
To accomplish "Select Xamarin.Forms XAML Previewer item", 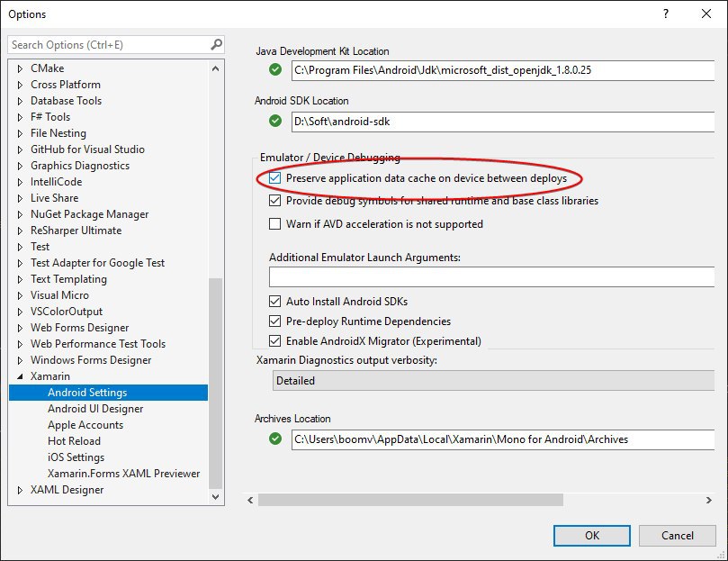I will click(x=123, y=474).
